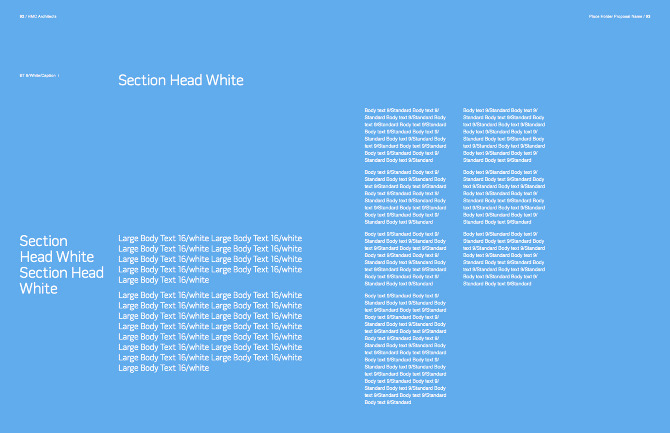Click third small body paragraph in left column

405,258
